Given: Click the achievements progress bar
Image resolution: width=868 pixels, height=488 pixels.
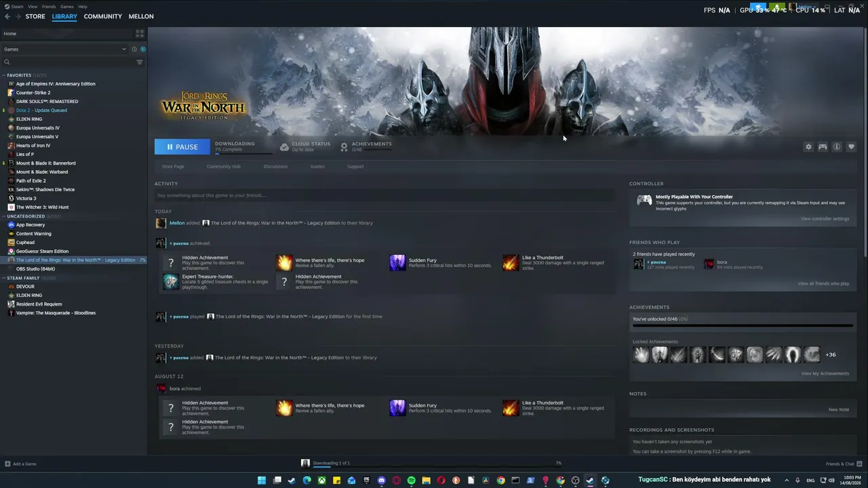Looking at the screenshot, I should click(x=743, y=326).
